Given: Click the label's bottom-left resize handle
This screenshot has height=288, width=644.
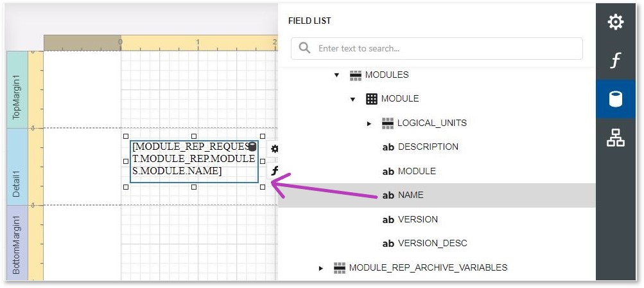Looking at the screenshot, I should 126,187.
